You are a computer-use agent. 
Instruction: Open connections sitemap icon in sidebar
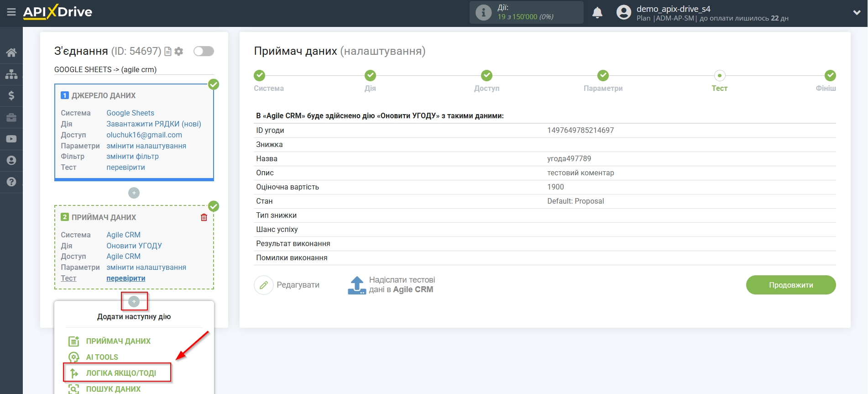point(11,74)
